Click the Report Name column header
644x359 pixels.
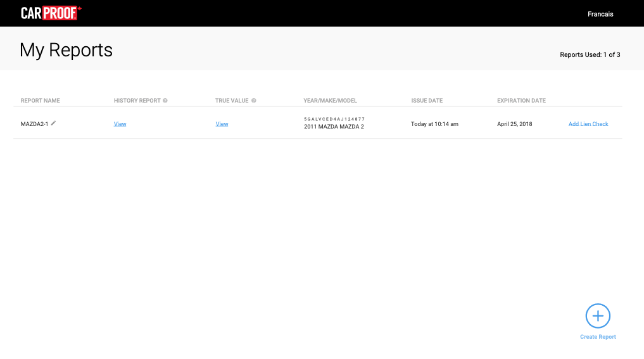pyautogui.click(x=41, y=101)
